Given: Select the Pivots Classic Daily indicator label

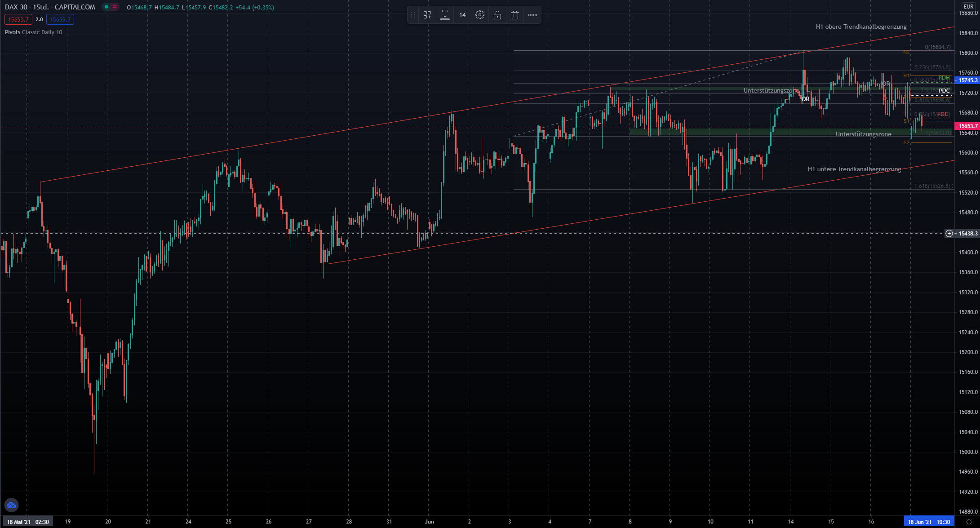Looking at the screenshot, I should [x=33, y=32].
